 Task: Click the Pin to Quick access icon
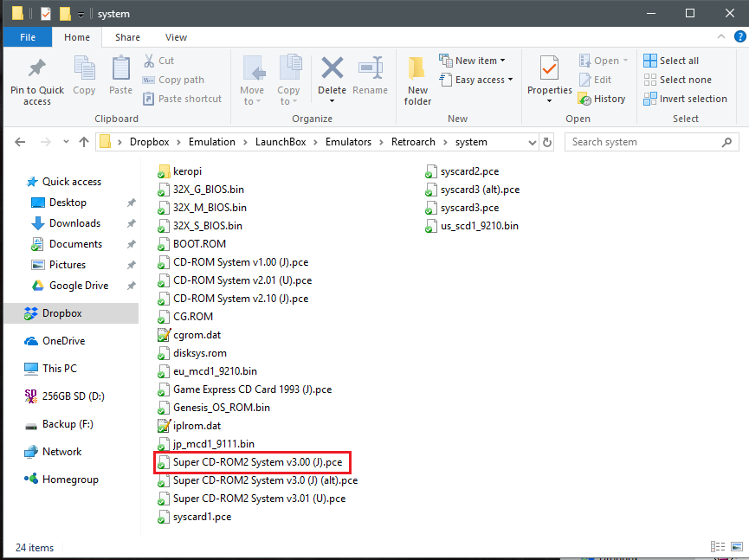pos(36,68)
